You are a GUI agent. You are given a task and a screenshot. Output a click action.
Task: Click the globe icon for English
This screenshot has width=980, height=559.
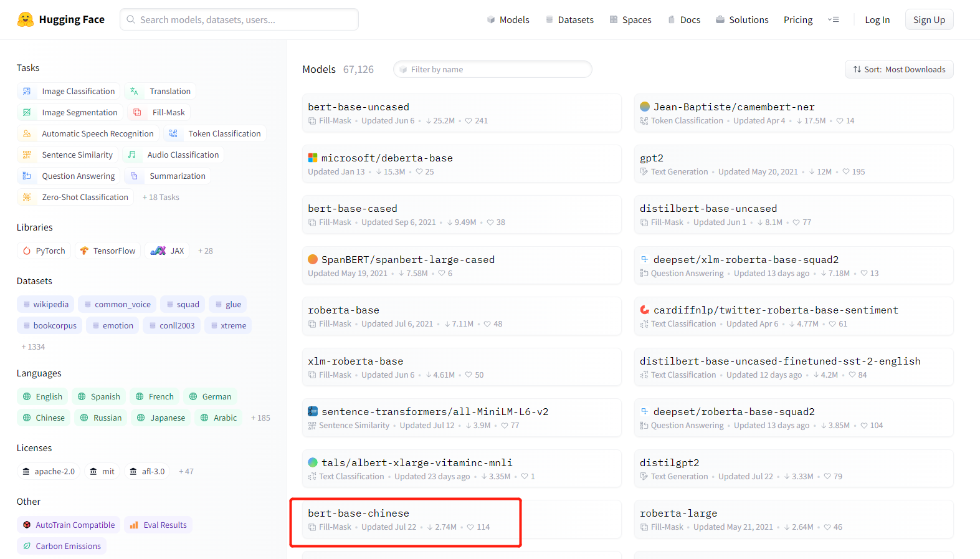[27, 397]
